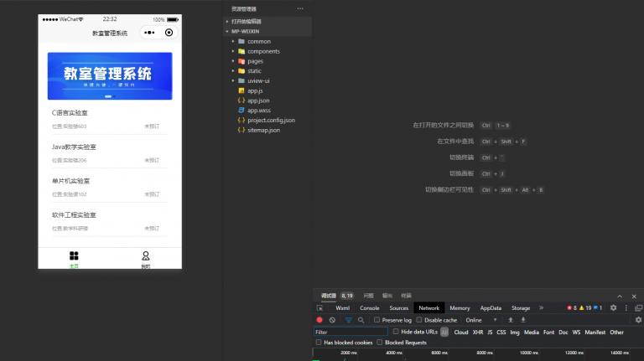Open the Java教学实验室 list entry
This screenshot has width=644, height=361.
tap(110, 153)
